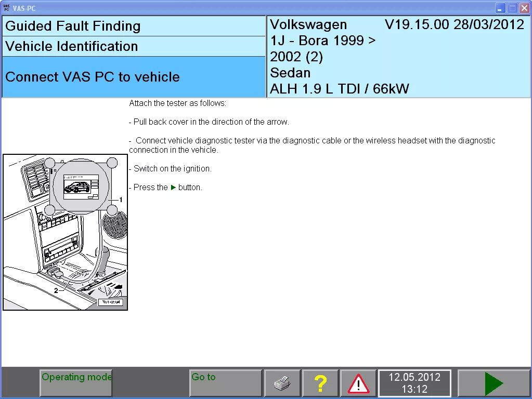Viewport: 532px width, 399px height.
Task: Click the date and time display 12.05.2012
Action: click(414, 383)
